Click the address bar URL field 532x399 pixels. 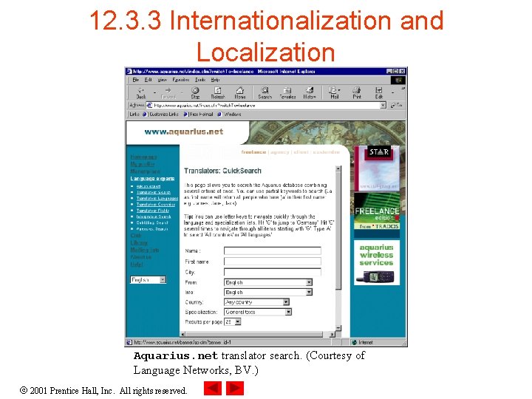(266, 106)
